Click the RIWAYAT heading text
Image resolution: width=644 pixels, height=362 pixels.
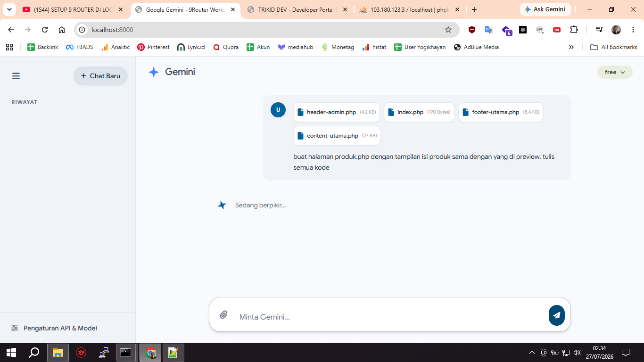pyautogui.click(x=25, y=102)
